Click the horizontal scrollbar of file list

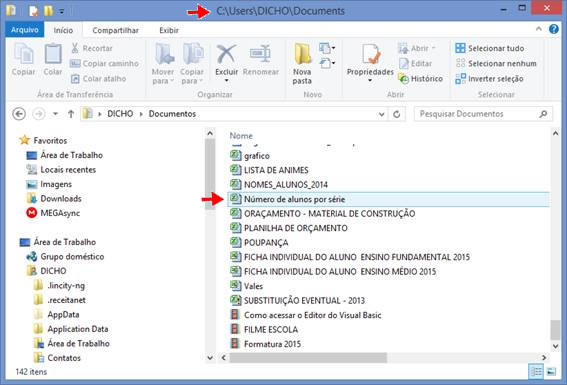click(x=308, y=358)
